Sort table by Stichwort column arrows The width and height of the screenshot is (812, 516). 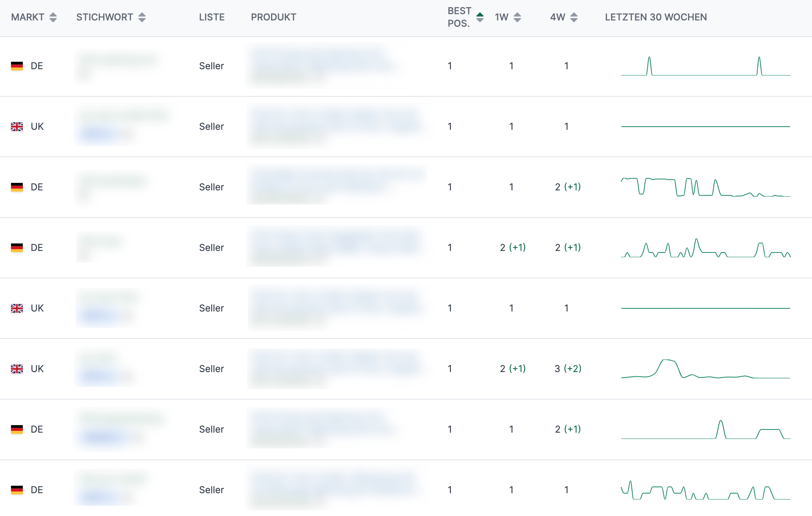tap(142, 17)
